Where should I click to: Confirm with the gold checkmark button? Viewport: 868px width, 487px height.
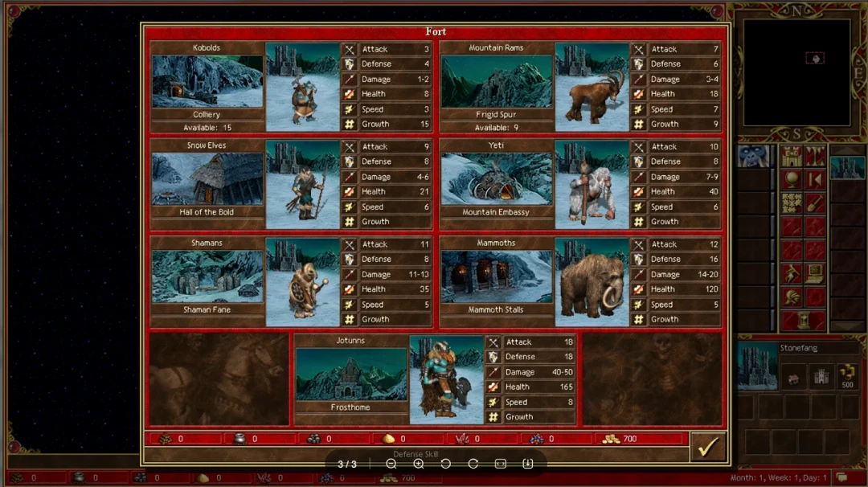click(708, 447)
